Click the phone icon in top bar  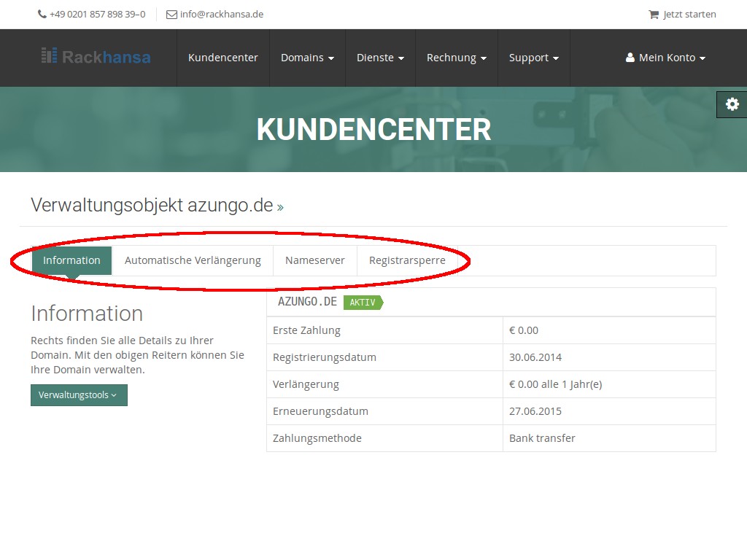pyautogui.click(x=42, y=15)
